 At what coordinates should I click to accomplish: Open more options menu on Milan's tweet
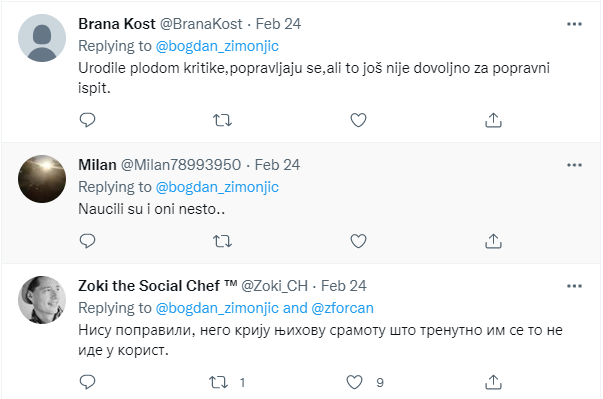click(574, 165)
